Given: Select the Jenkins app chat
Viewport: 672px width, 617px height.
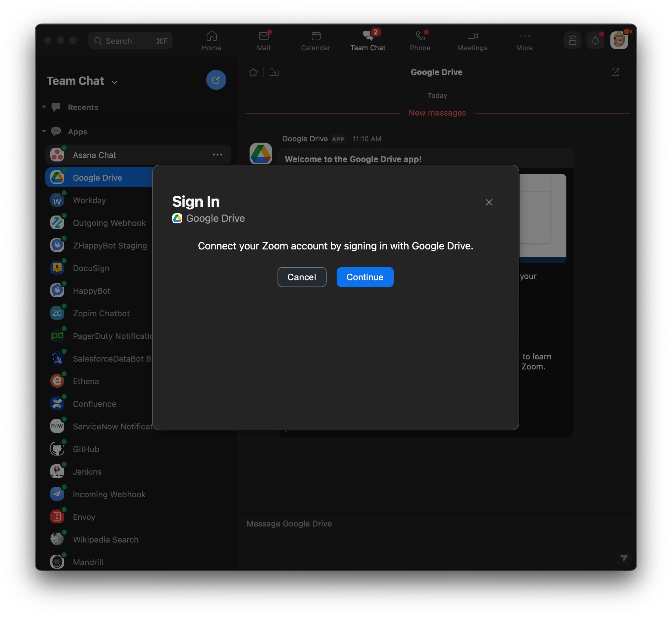Looking at the screenshot, I should click(x=87, y=472).
